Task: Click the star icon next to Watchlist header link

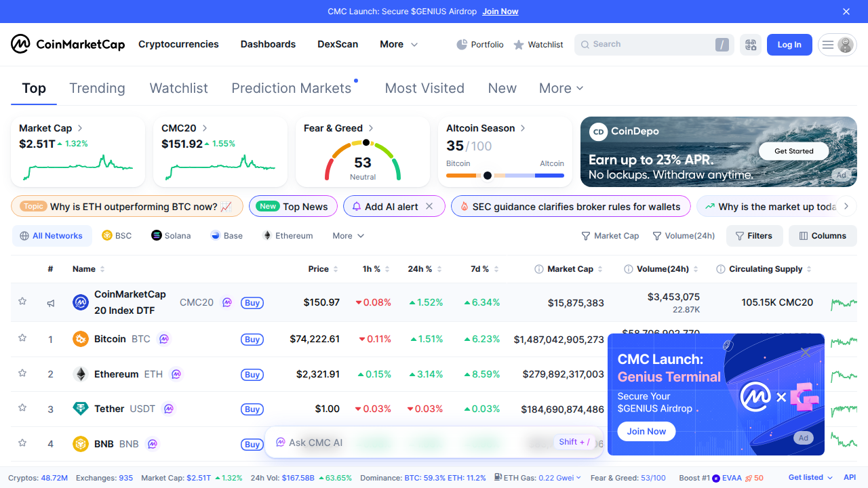Action: (x=517, y=44)
